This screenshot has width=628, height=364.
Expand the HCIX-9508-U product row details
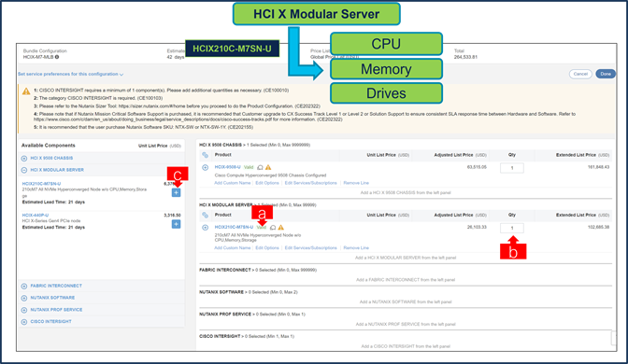[205, 168]
